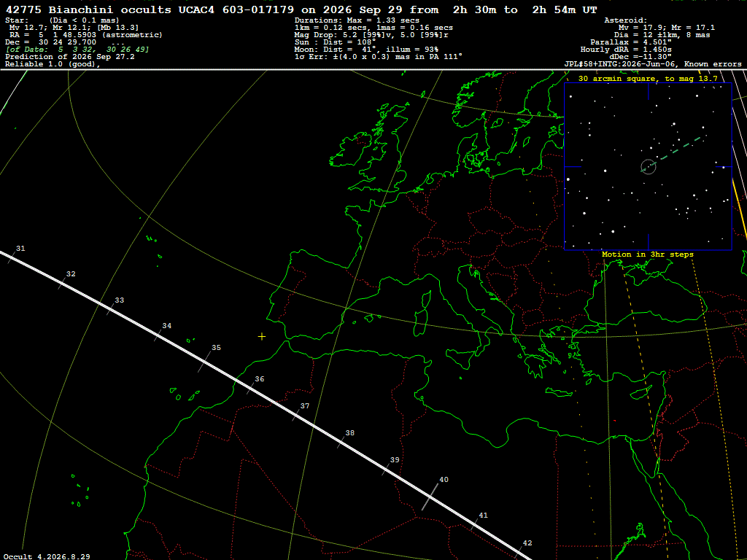Select the minute 36 marker near Morocco coast
Viewport: 747px width, 560px height.
pyautogui.click(x=251, y=386)
